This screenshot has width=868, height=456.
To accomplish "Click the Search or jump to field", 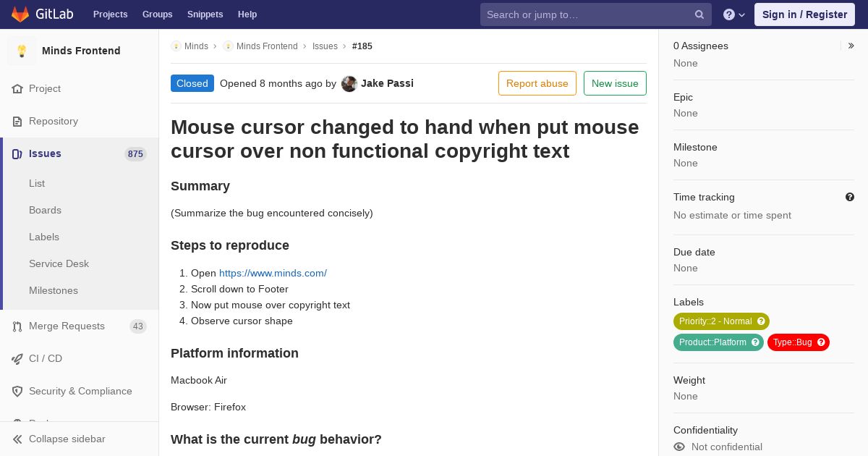I will [x=596, y=14].
